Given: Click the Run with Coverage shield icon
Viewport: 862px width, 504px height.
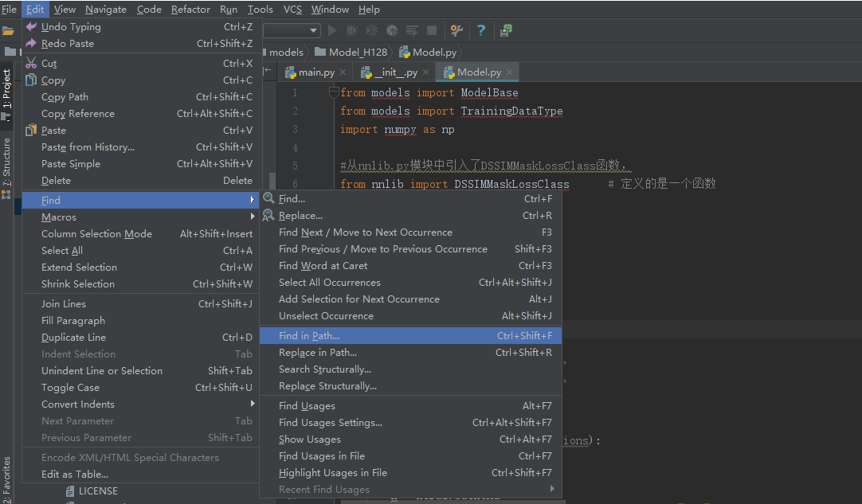Looking at the screenshot, I should coord(371,30).
